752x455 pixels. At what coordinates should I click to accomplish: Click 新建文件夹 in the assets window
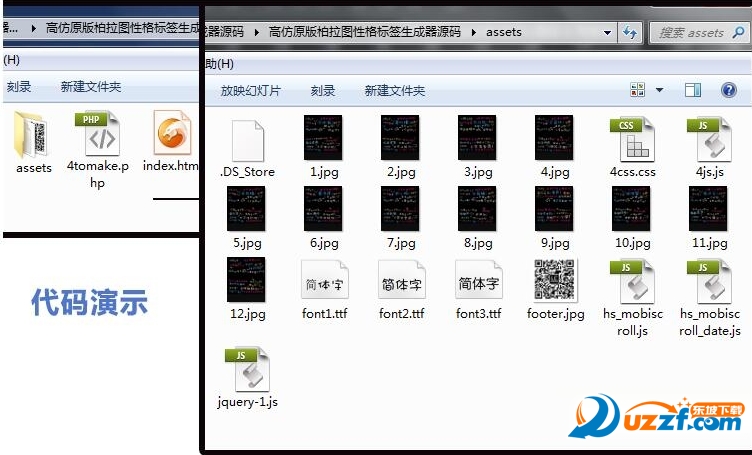tap(394, 90)
